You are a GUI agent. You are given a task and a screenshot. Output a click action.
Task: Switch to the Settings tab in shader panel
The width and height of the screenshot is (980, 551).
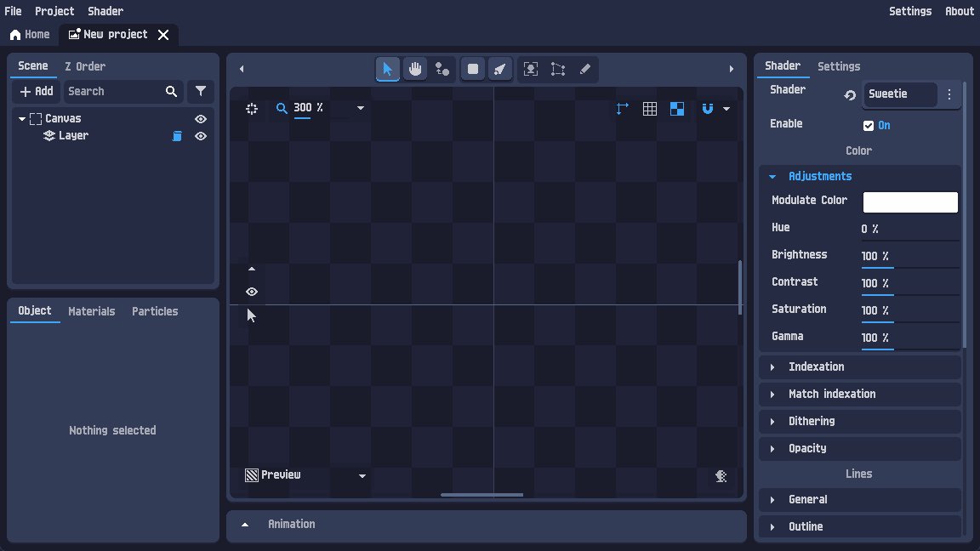click(x=839, y=66)
